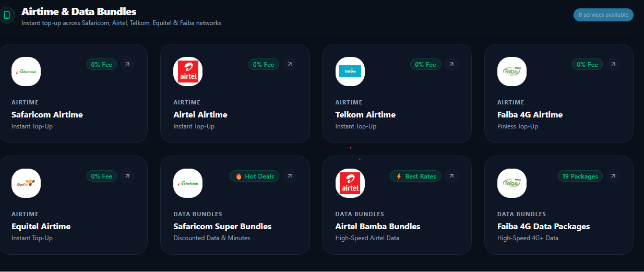
Task: Open arrow icon on Faiba 4G Airtime card
Action: pyautogui.click(x=613, y=64)
